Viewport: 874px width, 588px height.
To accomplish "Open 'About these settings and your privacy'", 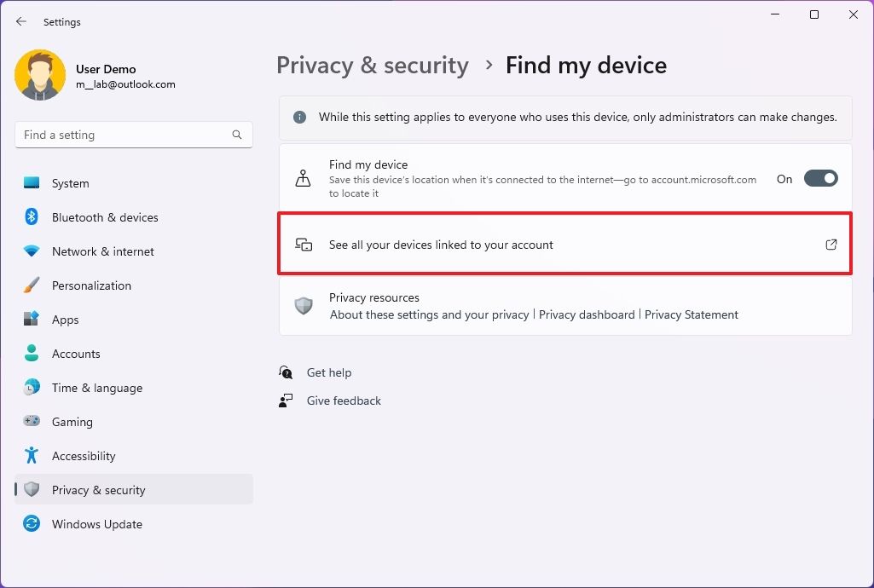I will [x=429, y=314].
